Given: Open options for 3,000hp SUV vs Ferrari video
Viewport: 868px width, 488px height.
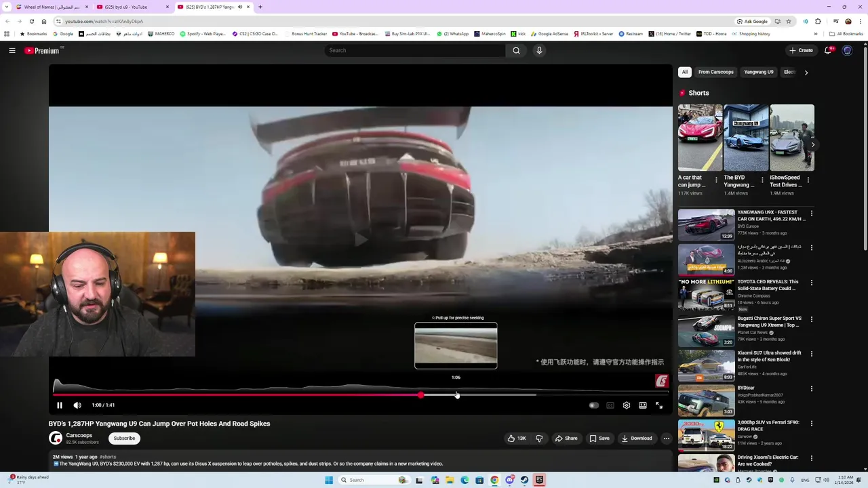Looking at the screenshot, I should pos(811,424).
